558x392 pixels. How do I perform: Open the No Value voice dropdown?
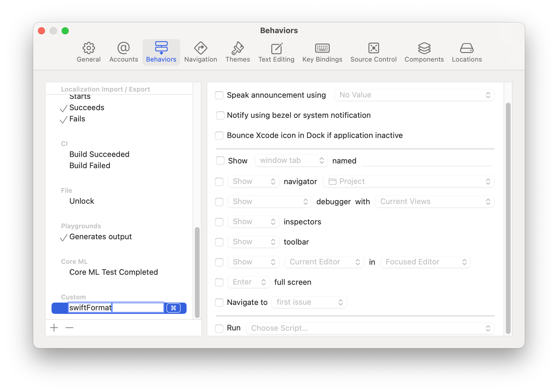coord(414,95)
